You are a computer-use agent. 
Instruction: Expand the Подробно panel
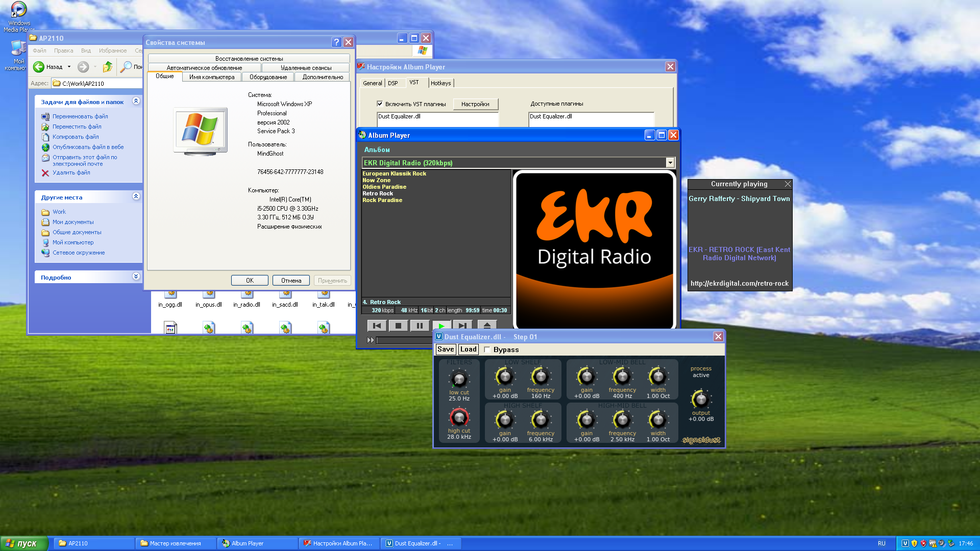click(x=136, y=277)
